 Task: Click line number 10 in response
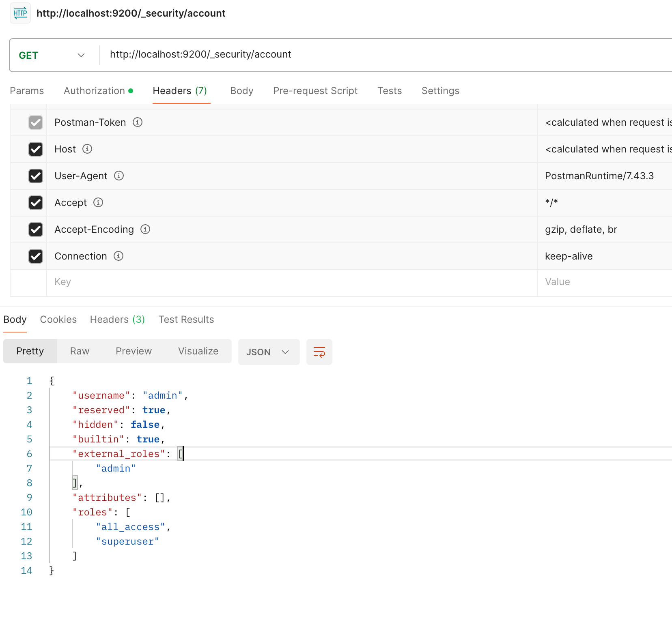click(x=26, y=512)
